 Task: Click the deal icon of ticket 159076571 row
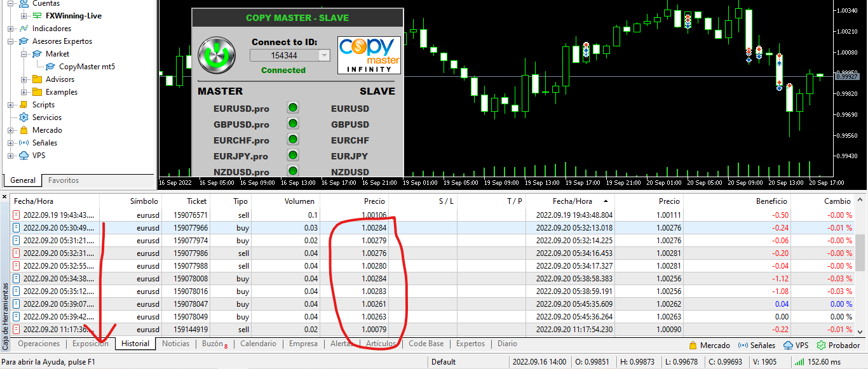click(x=17, y=215)
